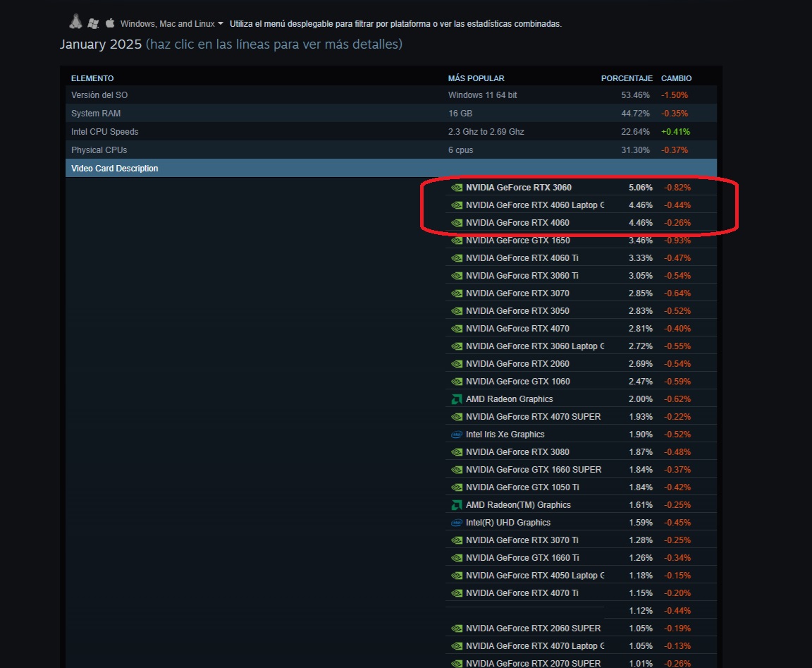Expand the Physical CPUs row
The image size is (812, 668).
pyautogui.click(x=99, y=150)
